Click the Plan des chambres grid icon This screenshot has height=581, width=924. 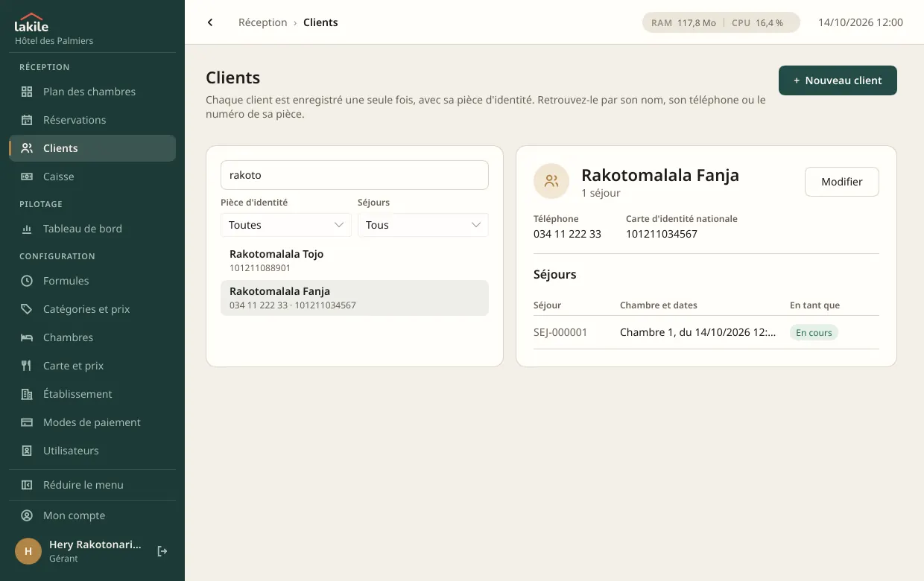27,92
